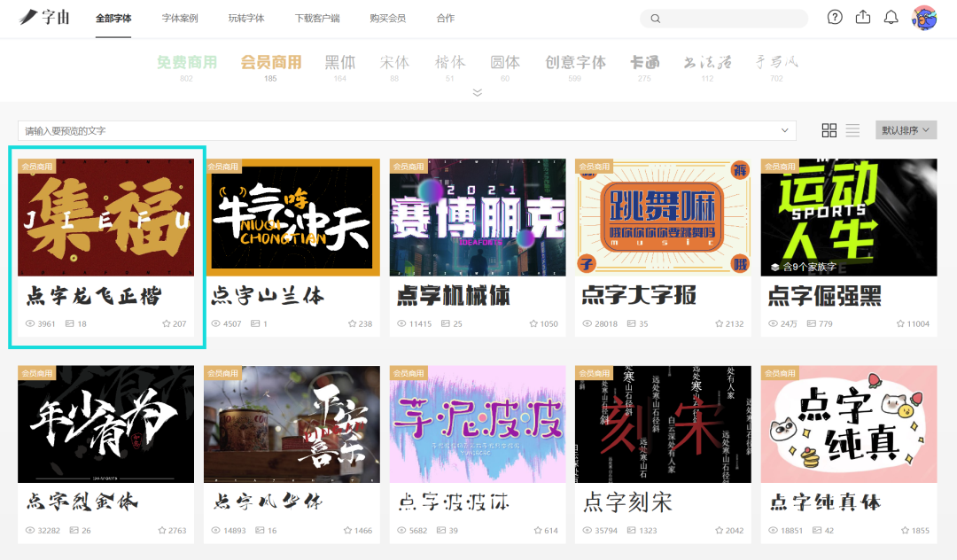Open 购买会员 link
The image size is (957, 560).
[x=387, y=19]
